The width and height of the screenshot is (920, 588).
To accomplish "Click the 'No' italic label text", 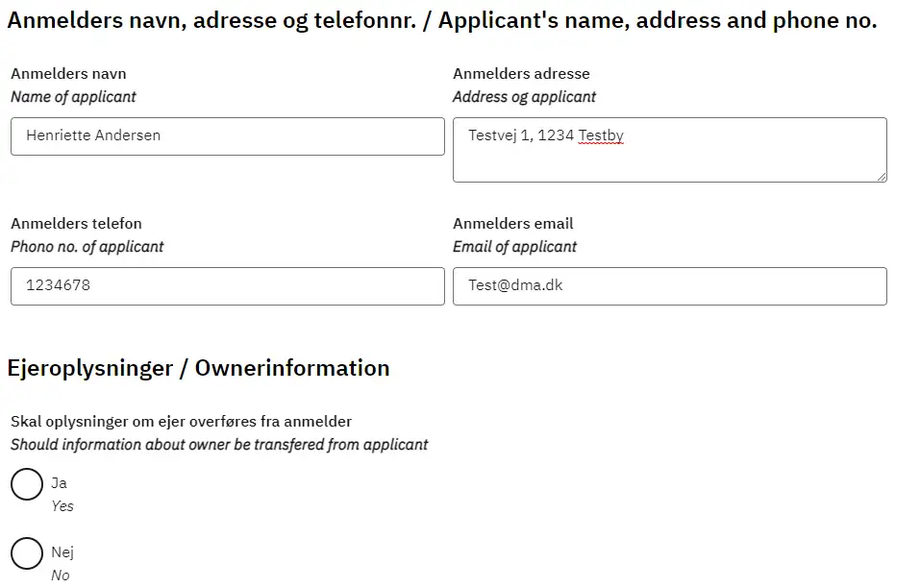I will pyautogui.click(x=61, y=576).
